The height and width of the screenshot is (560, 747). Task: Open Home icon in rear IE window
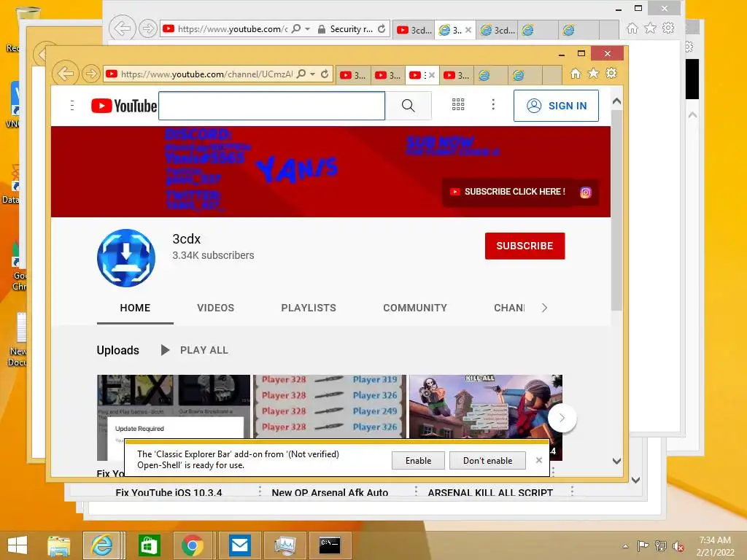(x=632, y=28)
